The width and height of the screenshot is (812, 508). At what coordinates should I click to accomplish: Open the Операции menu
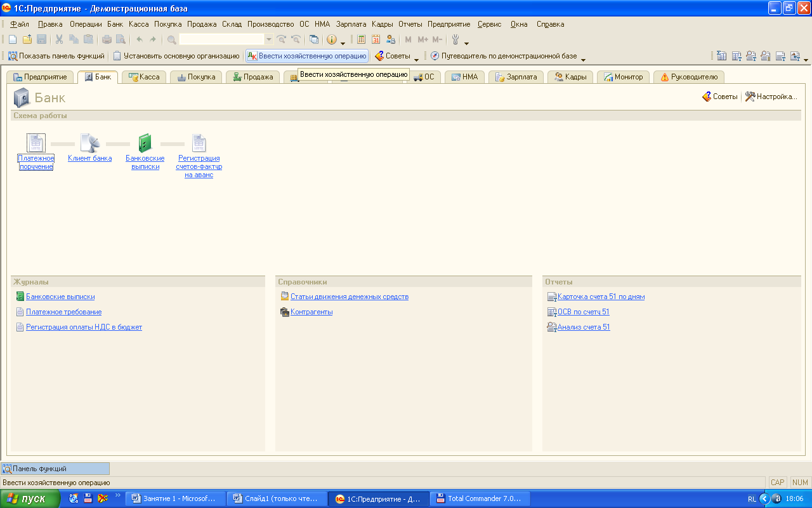(86, 24)
